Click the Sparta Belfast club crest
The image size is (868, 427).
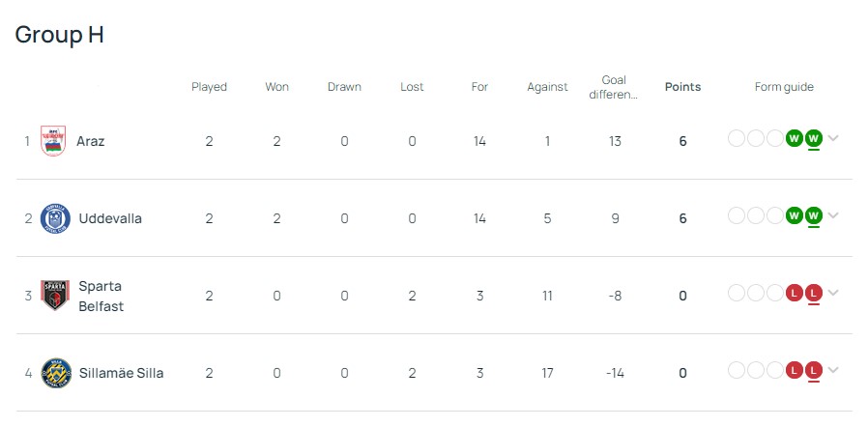pyautogui.click(x=55, y=296)
